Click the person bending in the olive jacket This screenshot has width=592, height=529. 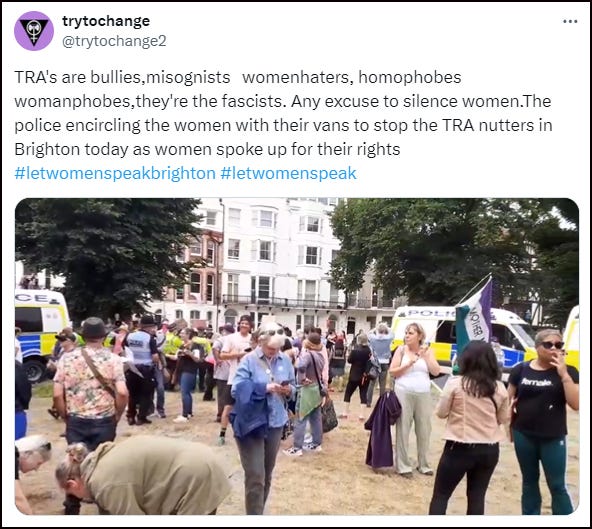click(x=145, y=475)
